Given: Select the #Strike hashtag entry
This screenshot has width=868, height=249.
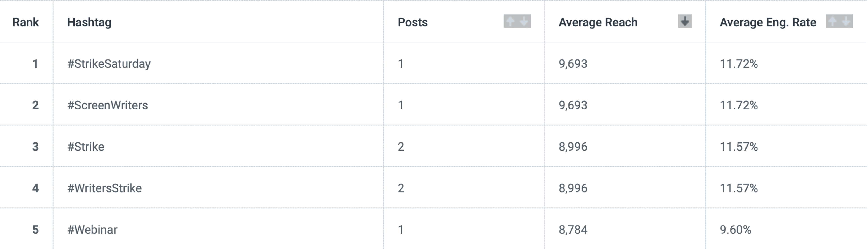Looking at the screenshot, I should click(86, 147).
